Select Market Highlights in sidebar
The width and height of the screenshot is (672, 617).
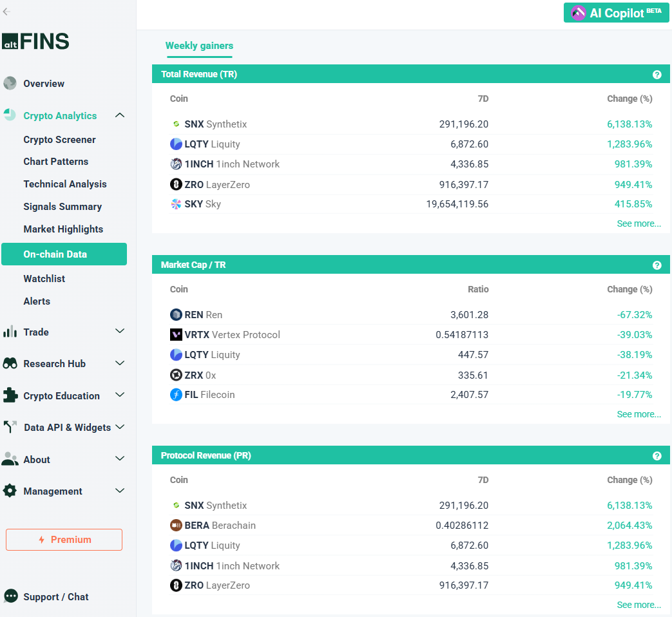pos(63,229)
